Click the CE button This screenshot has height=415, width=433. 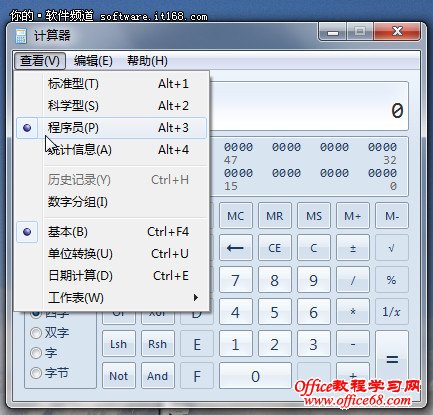pyautogui.click(x=275, y=248)
